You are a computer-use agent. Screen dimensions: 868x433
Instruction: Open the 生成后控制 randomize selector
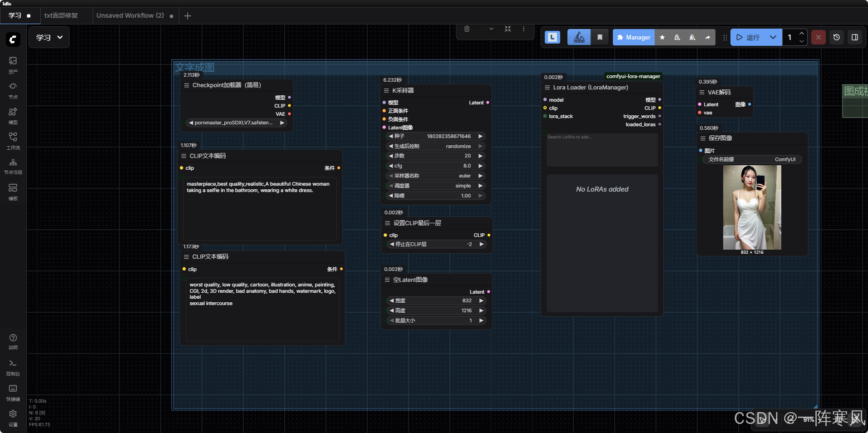point(436,146)
